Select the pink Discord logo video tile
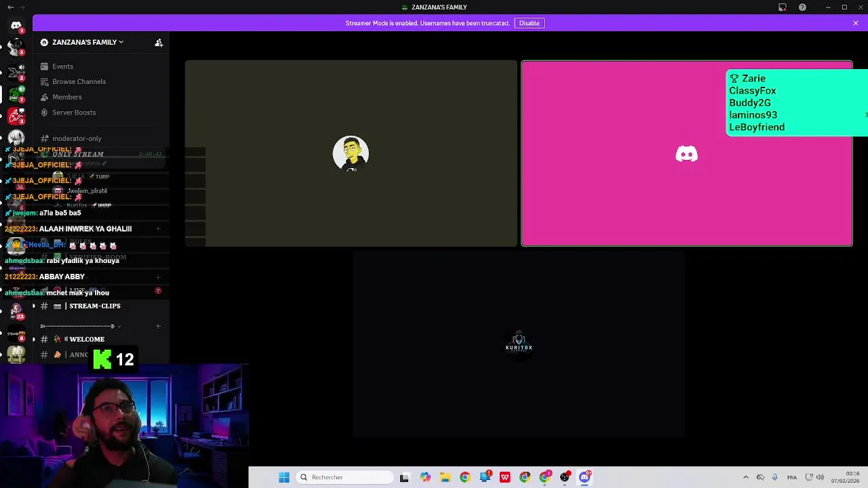Viewport: 868px width, 488px height. [x=686, y=153]
